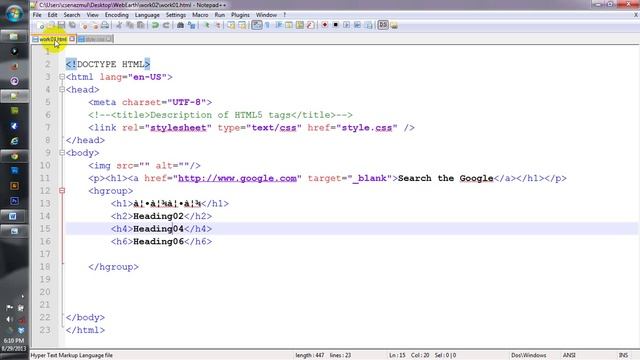Open the View menu
Viewport: 640px width, 360px height.
(x=93, y=15)
